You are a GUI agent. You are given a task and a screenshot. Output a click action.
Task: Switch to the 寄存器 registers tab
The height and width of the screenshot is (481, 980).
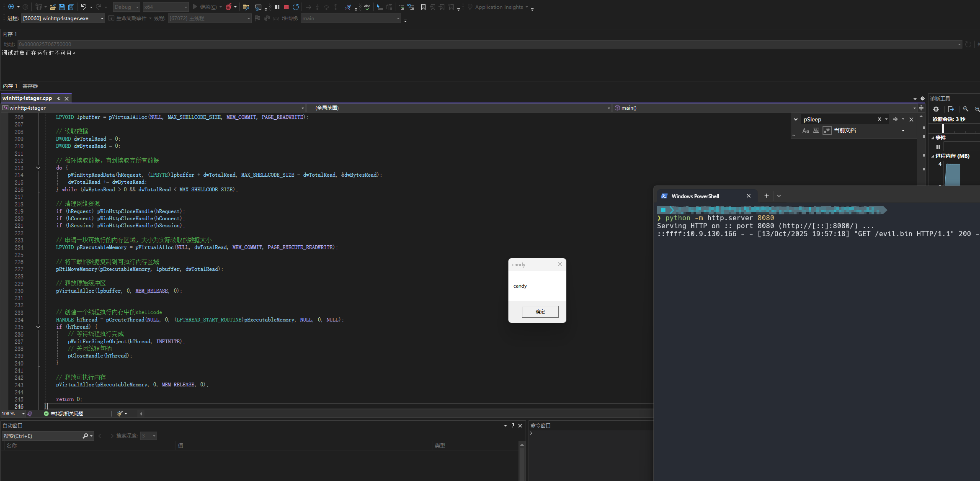click(30, 86)
